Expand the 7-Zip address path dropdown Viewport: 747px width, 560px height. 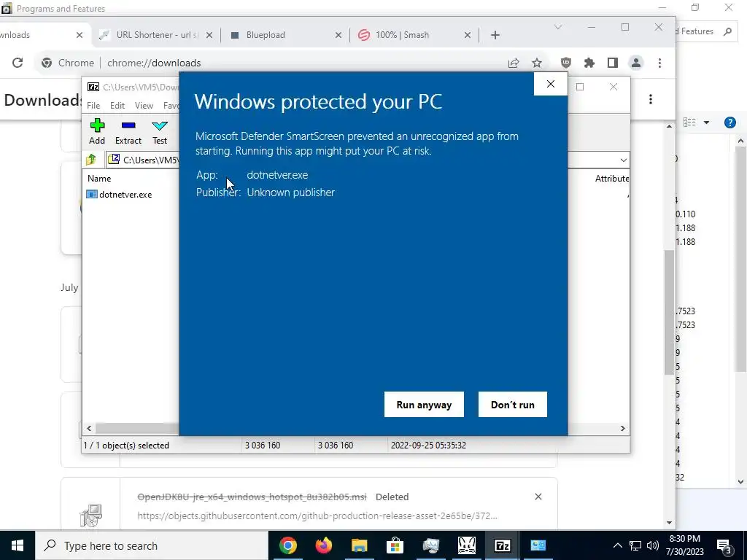click(x=623, y=160)
